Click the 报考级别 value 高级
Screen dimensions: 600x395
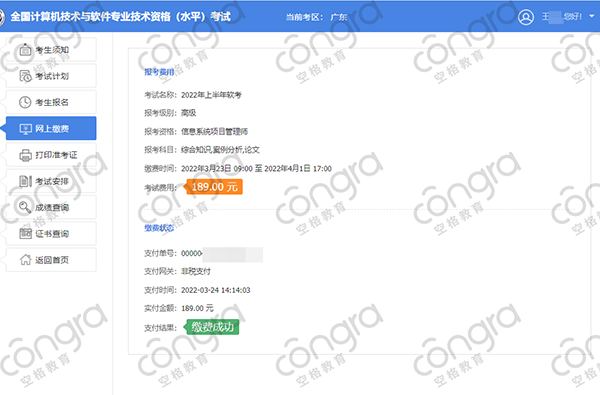(x=189, y=113)
